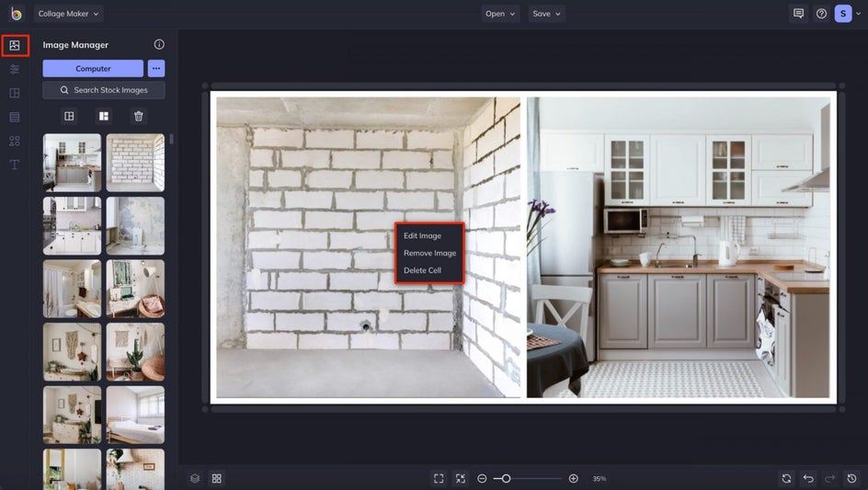Viewport: 868px width, 490px height.
Task: Click the redo arrow icon
Action: tap(829, 478)
